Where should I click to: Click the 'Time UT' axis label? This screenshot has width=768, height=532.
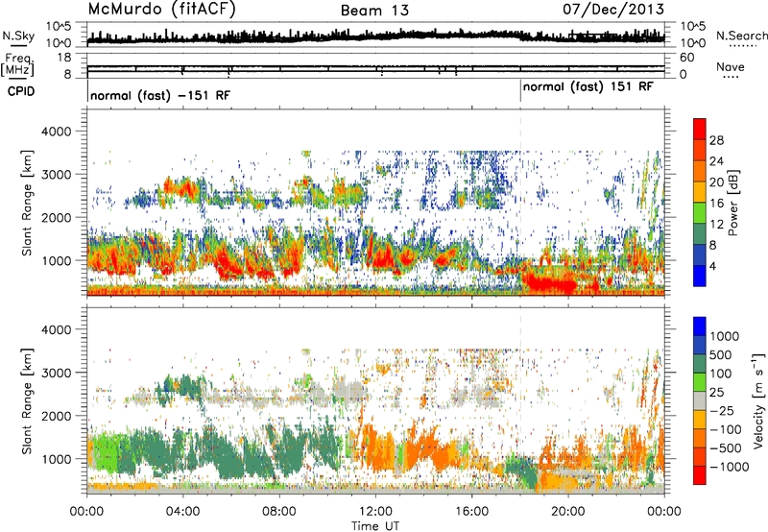(375, 526)
